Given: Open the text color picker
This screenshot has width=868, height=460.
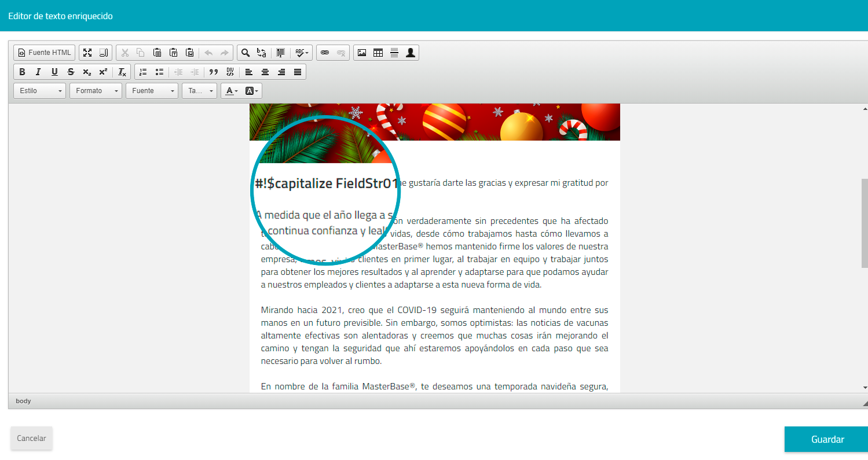Looking at the screenshot, I should point(232,91).
